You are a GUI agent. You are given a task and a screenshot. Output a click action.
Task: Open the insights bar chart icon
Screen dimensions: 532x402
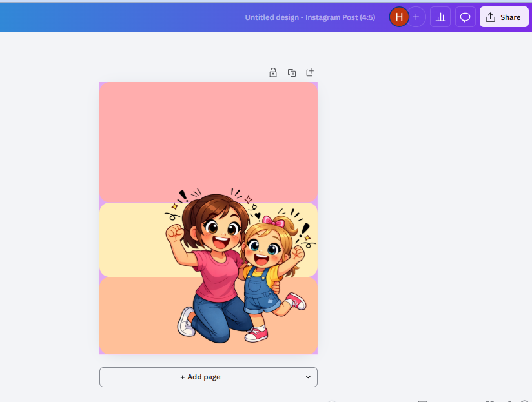[x=441, y=17]
